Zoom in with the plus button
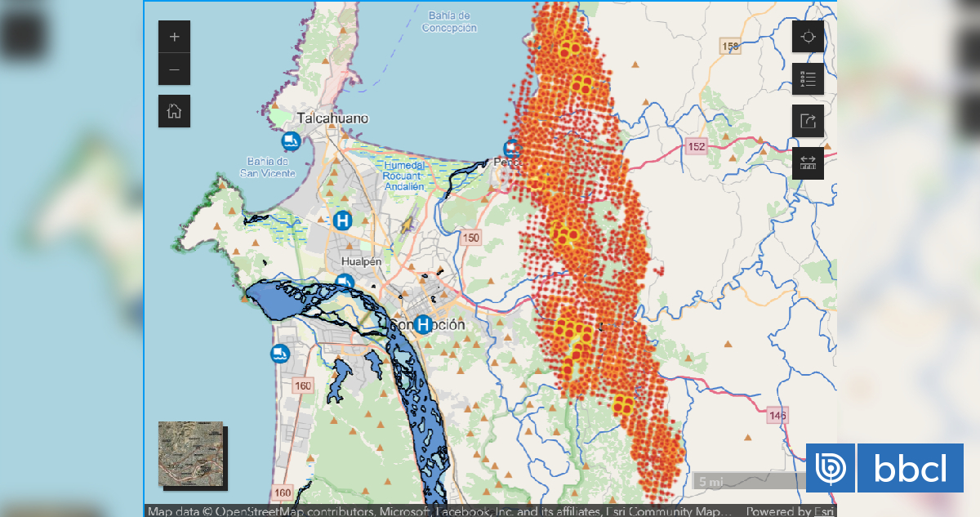The image size is (980, 517). (x=174, y=37)
